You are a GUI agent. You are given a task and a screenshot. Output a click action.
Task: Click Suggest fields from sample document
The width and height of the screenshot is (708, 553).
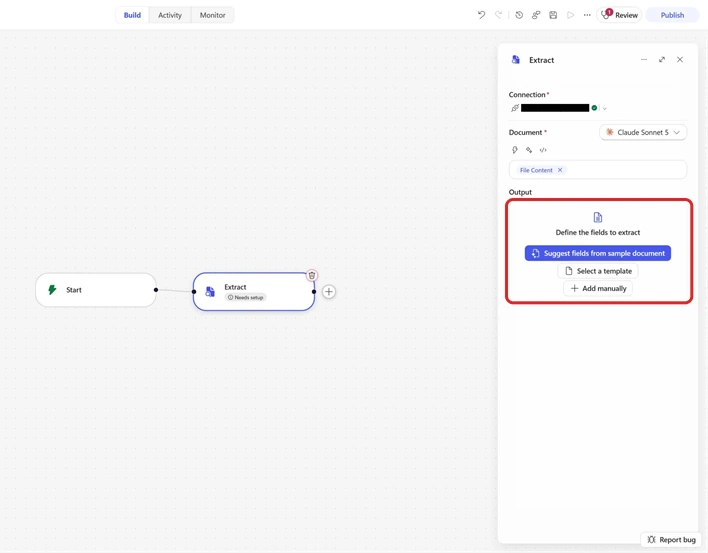[598, 253]
